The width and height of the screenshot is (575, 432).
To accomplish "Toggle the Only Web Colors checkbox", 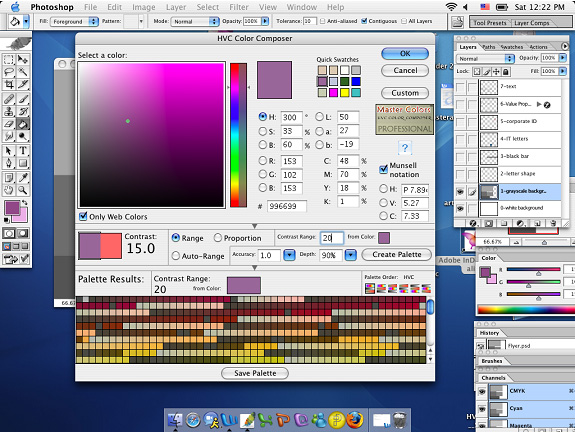I will [x=83, y=216].
